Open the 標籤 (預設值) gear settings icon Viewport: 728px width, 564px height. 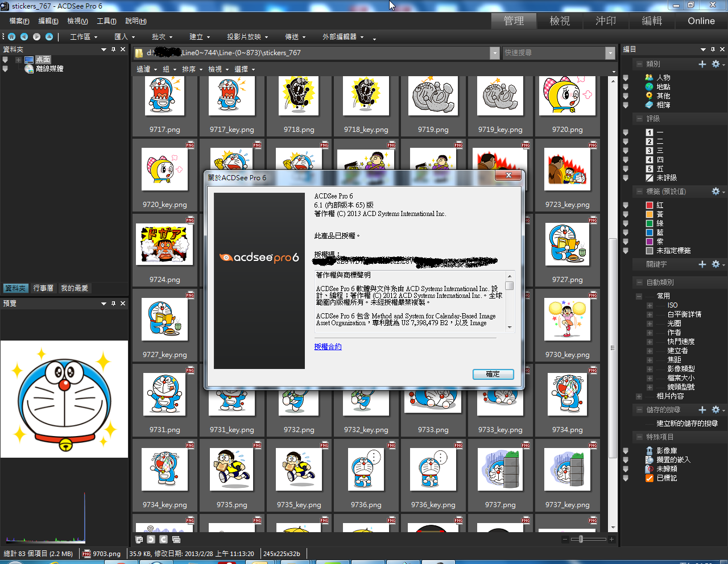715,192
